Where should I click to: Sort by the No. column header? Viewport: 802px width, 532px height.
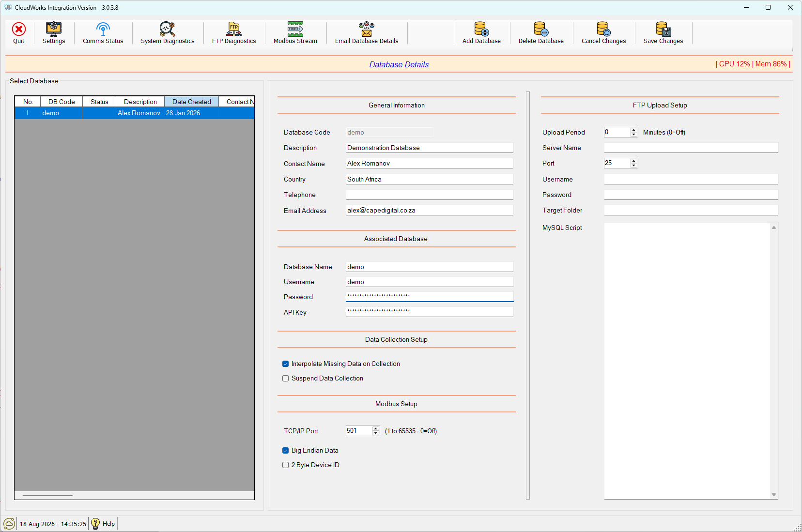point(28,102)
